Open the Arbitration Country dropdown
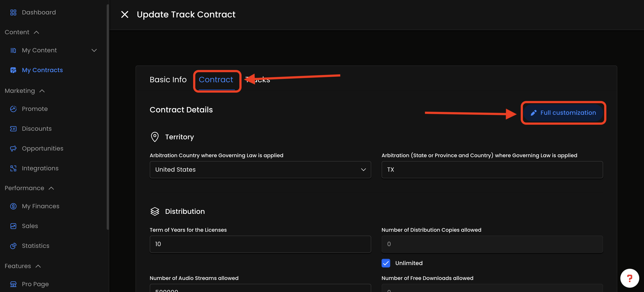Image resolution: width=644 pixels, height=292 pixels. click(260, 170)
